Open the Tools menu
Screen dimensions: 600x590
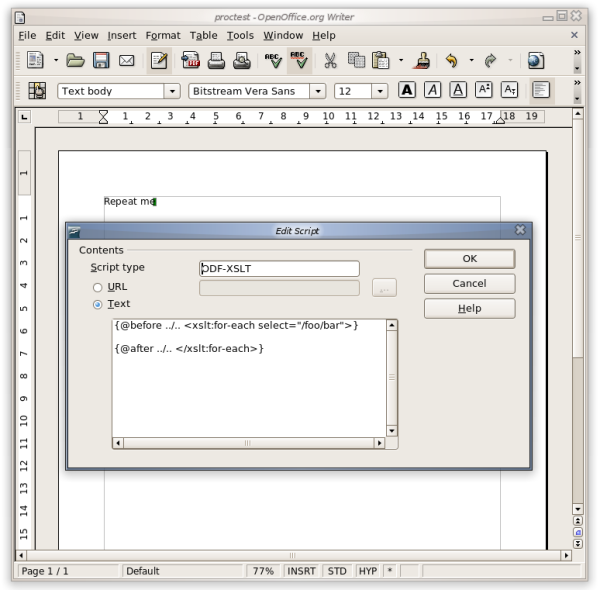(x=240, y=36)
